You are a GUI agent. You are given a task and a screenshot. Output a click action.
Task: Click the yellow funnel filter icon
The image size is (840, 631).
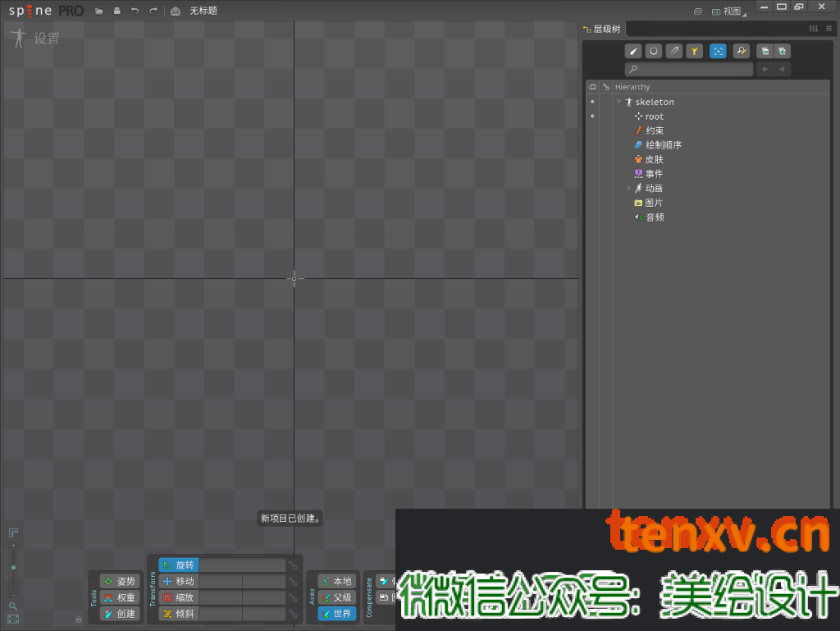coord(694,51)
